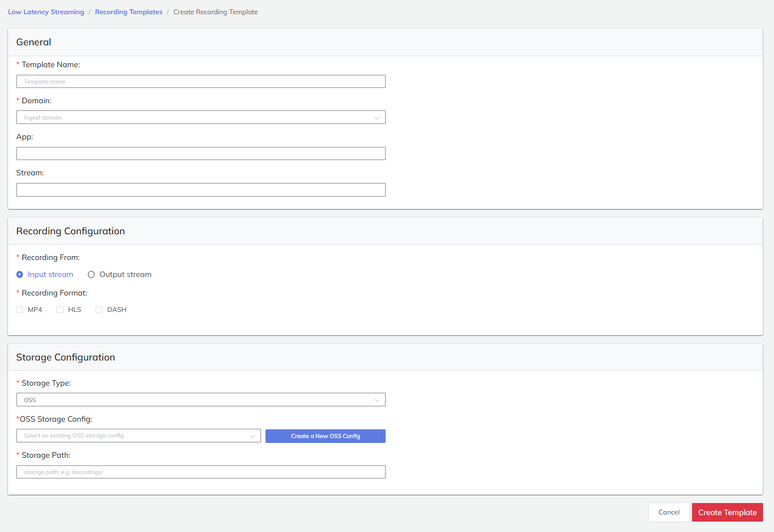Viewport: 774px width, 532px height.
Task: Select the Output stream radio button
Action: pyautogui.click(x=91, y=275)
